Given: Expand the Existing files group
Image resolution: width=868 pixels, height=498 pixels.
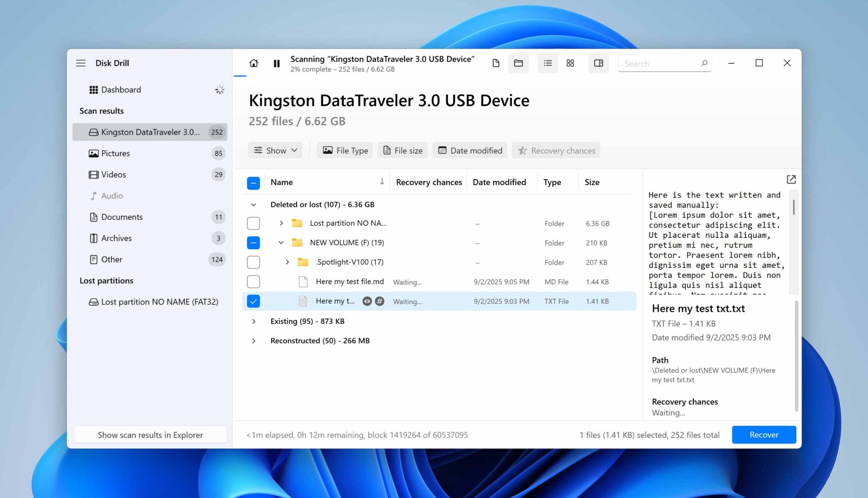Looking at the screenshot, I should 253,321.
